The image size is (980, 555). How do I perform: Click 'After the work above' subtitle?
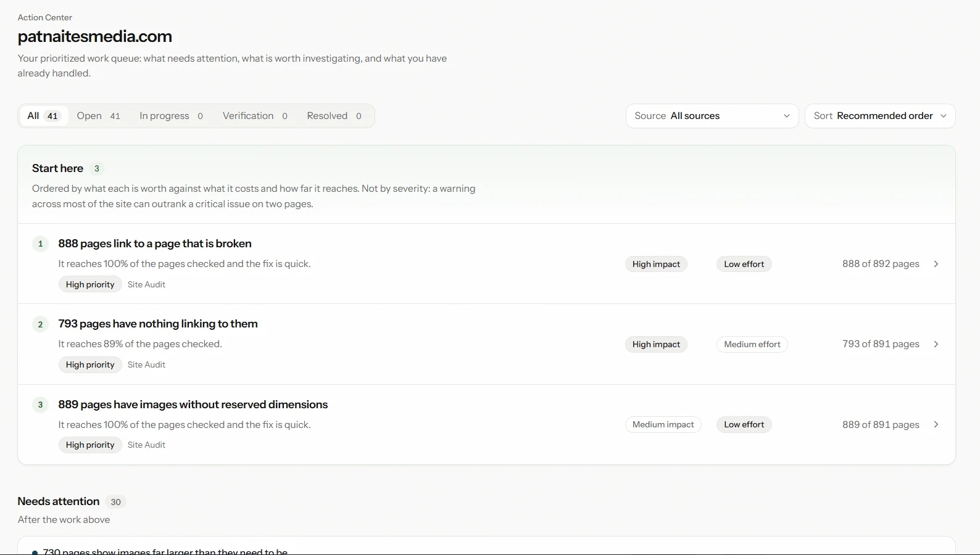click(64, 520)
